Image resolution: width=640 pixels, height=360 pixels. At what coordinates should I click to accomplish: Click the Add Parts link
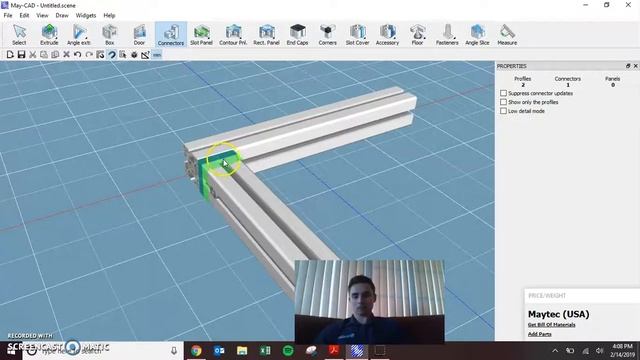(540, 334)
